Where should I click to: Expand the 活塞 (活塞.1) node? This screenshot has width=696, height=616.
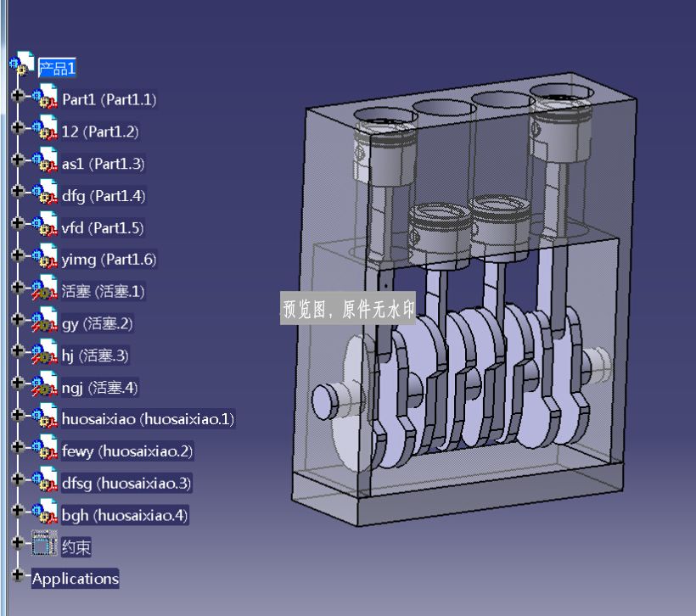click(18, 287)
